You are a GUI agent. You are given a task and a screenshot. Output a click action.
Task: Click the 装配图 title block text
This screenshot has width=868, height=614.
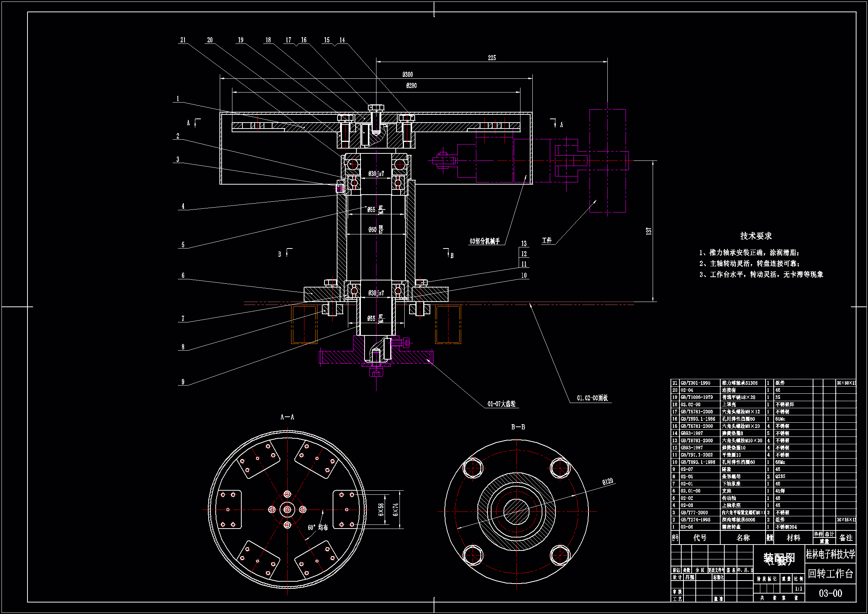(x=779, y=559)
